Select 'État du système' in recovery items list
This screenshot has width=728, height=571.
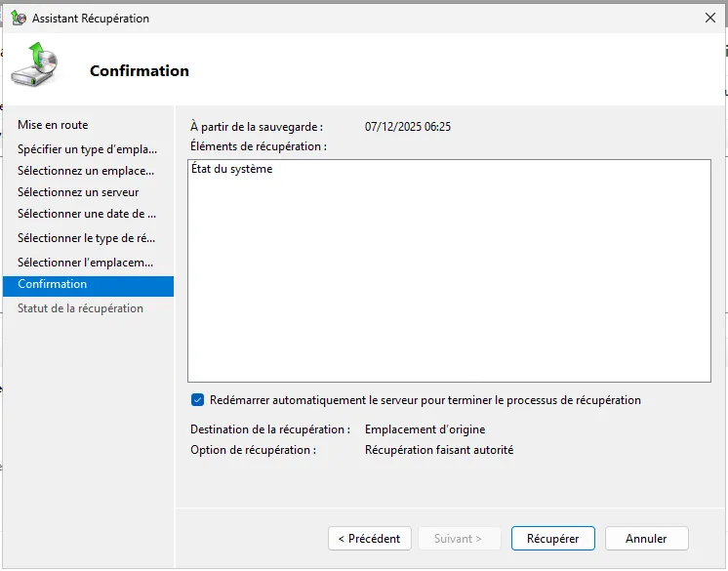(x=232, y=169)
